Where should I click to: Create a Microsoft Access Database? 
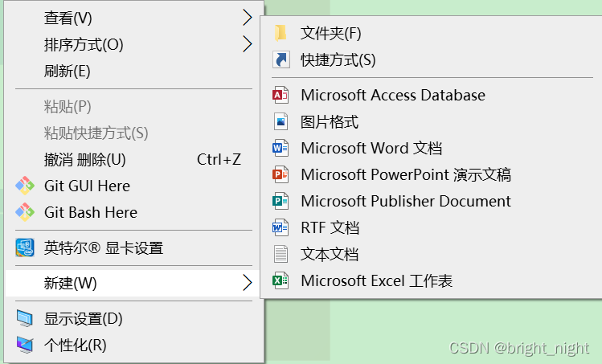click(432, 95)
